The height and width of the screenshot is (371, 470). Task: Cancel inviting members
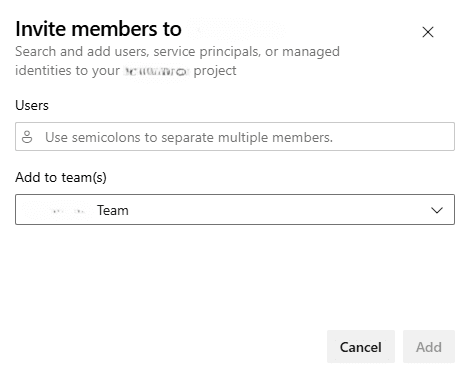click(361, 347)
